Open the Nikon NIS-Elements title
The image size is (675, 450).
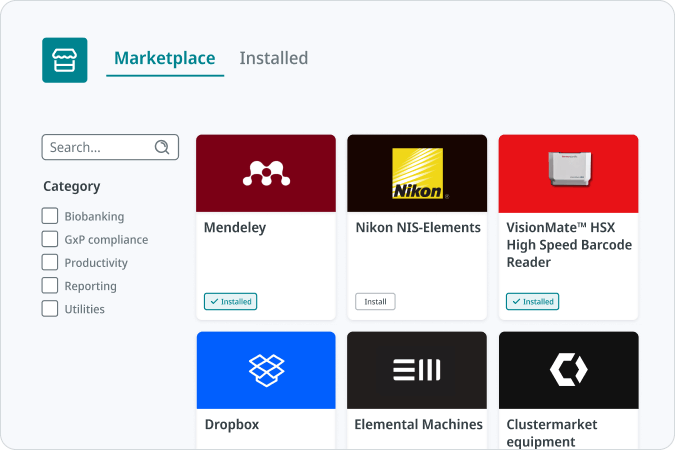pyautogui.click(x=418, y=227)
